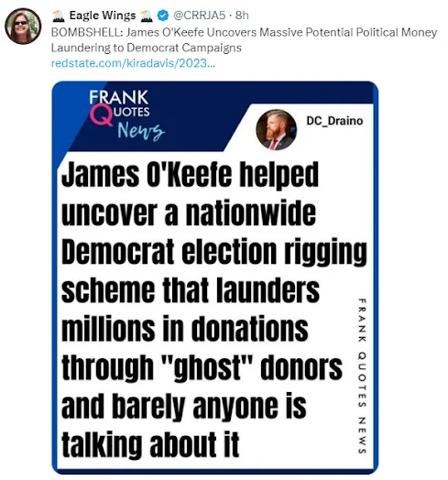Click the Laundering to Democrat Campaigns text
The image size is (448, 480).
coord(146,48)
